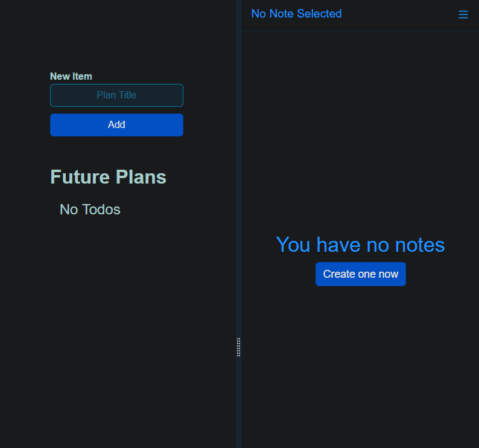This screenshot has height=448, width=479.
Task: Click the note header bar title text
Action: [x=296, y=14]
